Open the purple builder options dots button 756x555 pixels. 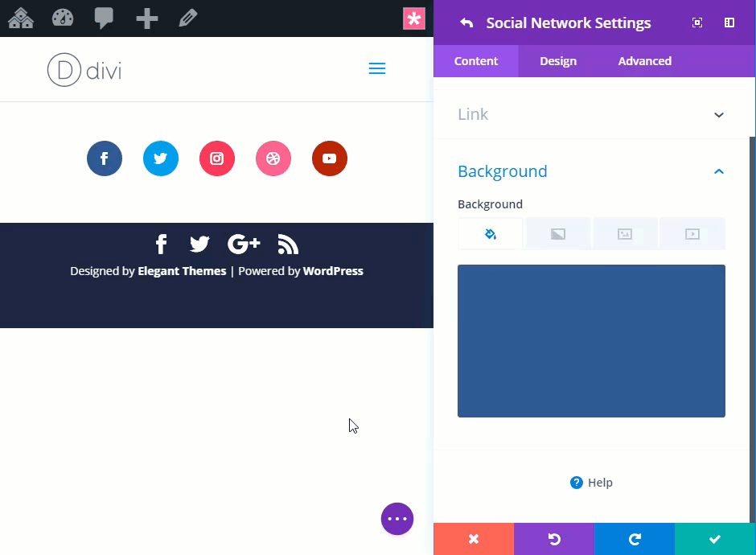pos(397,519)
